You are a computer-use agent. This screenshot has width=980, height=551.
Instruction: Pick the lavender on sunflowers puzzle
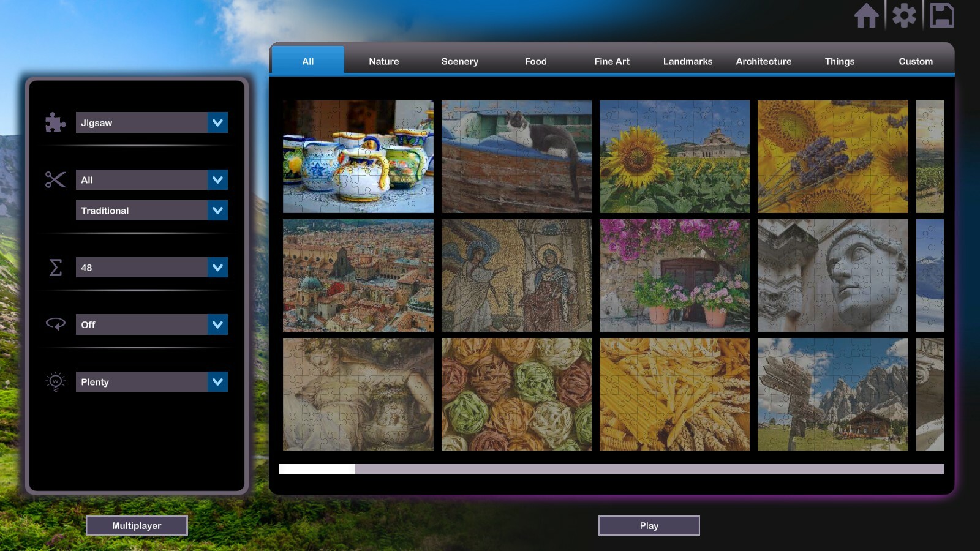click(833, 157)
